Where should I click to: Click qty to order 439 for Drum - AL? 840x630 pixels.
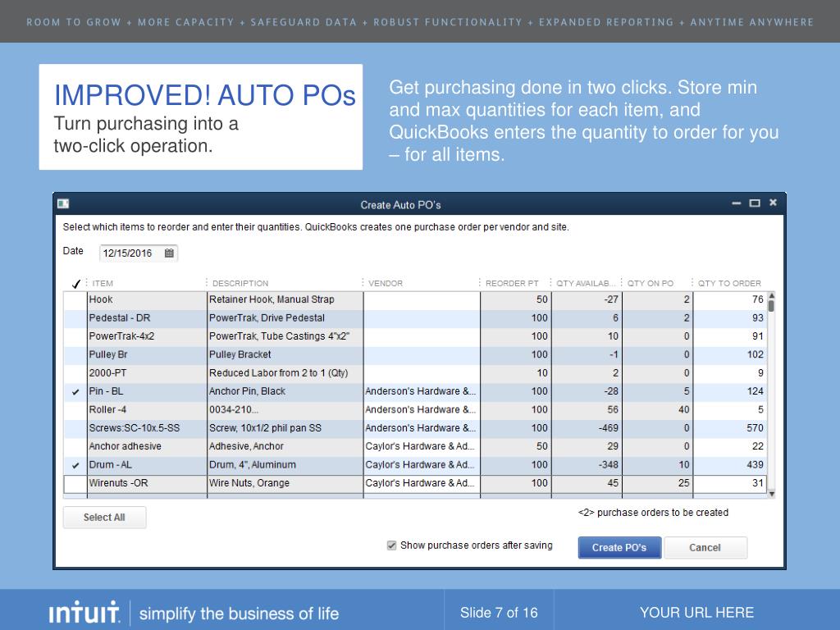(729, 465)
